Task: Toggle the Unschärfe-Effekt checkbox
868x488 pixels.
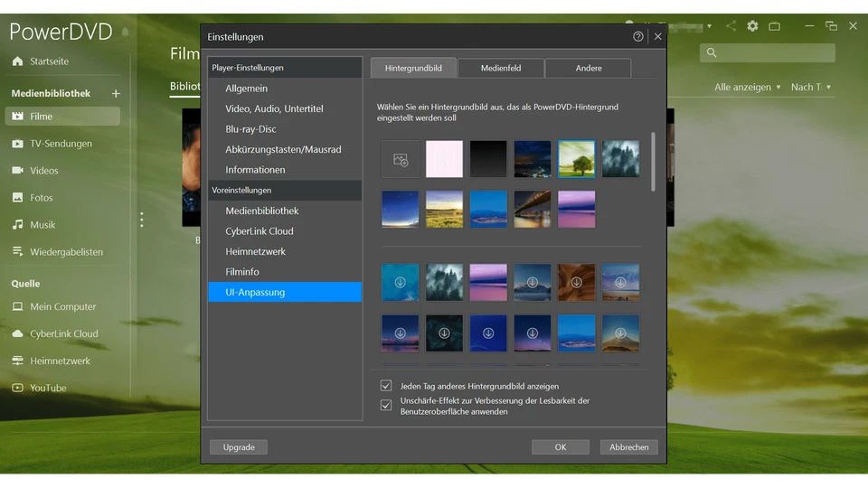Action: coord(387,405)
